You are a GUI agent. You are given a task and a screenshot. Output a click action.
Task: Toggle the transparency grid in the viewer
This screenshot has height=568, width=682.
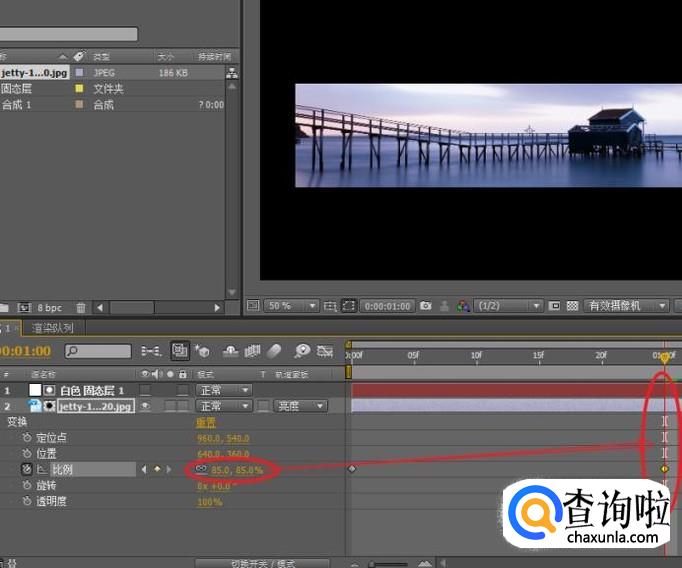tap(573, 305)
